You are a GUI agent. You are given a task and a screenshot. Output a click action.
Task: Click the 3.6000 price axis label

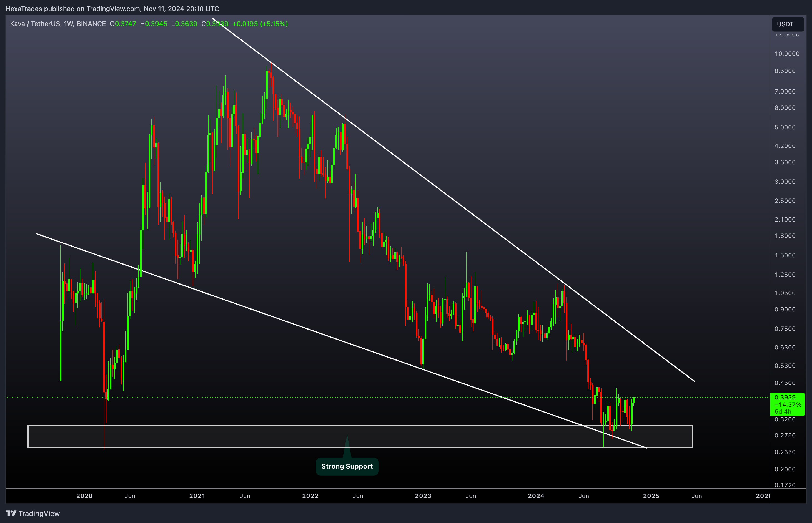click(785, 162)
